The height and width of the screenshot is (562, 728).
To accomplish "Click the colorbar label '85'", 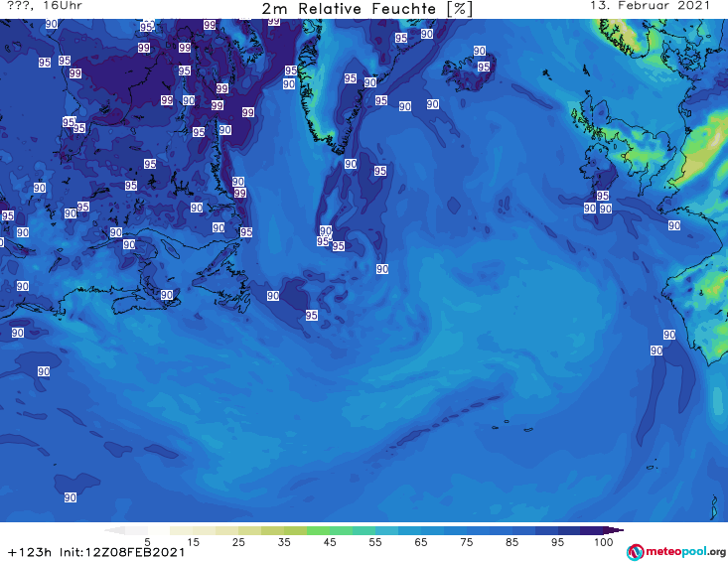I will [x=512, y=542].
